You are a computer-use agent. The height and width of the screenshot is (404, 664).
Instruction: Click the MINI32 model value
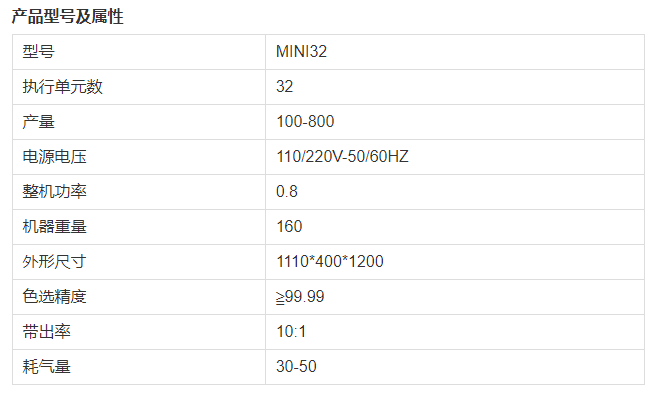pyautogui.click(x=301, y=52)
